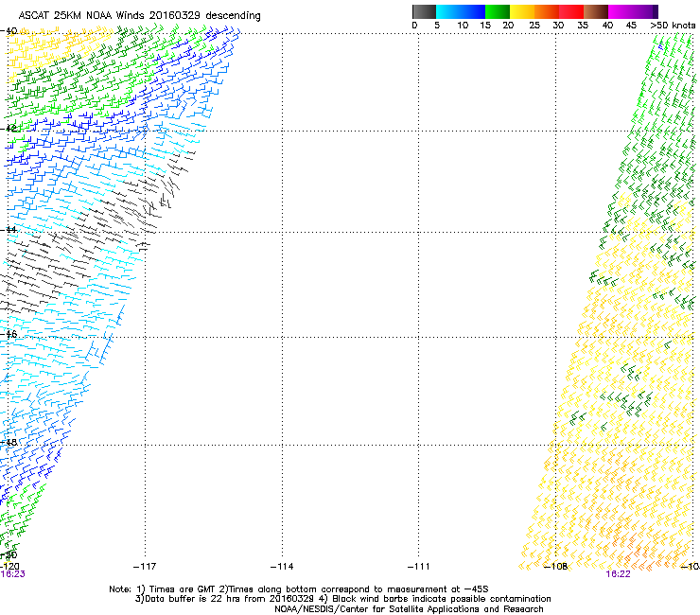700x615 pixels.
Task: Pick the red 30–35 knots legend swatch
Action: point(571,11)
